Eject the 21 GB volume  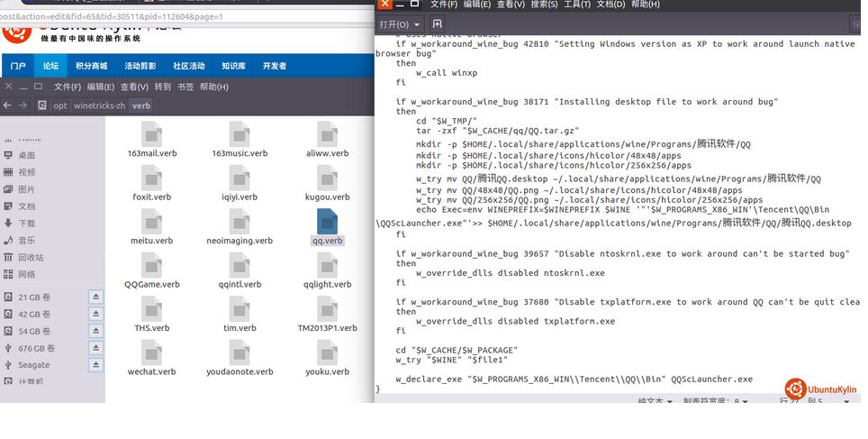click(x=95, y=297)
